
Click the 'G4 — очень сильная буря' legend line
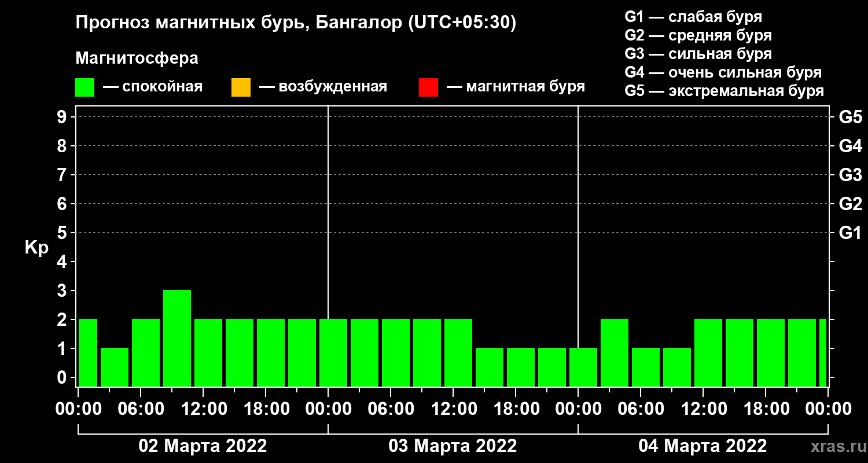tap(723, 72)
